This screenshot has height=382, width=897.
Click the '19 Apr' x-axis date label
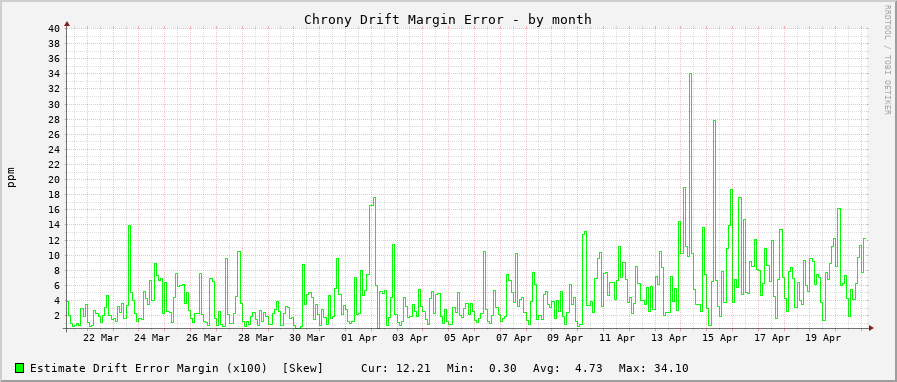(x=824, y=338)
